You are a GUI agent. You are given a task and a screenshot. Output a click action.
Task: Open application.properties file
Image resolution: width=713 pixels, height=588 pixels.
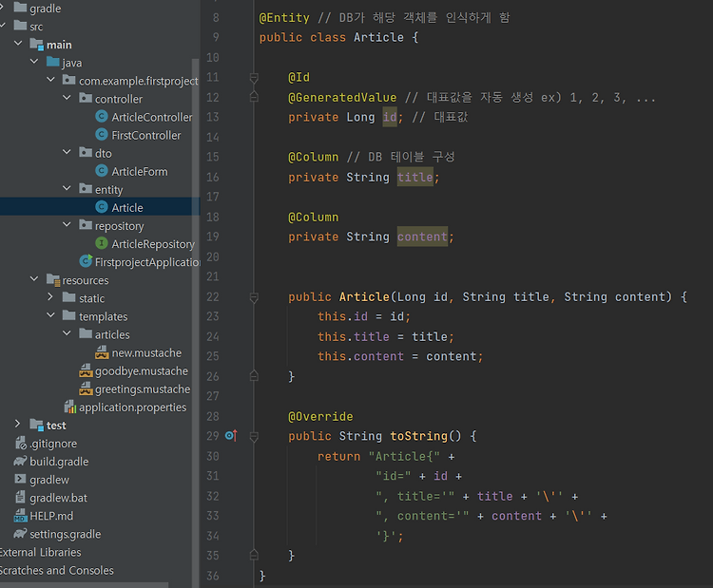point(133,408)
